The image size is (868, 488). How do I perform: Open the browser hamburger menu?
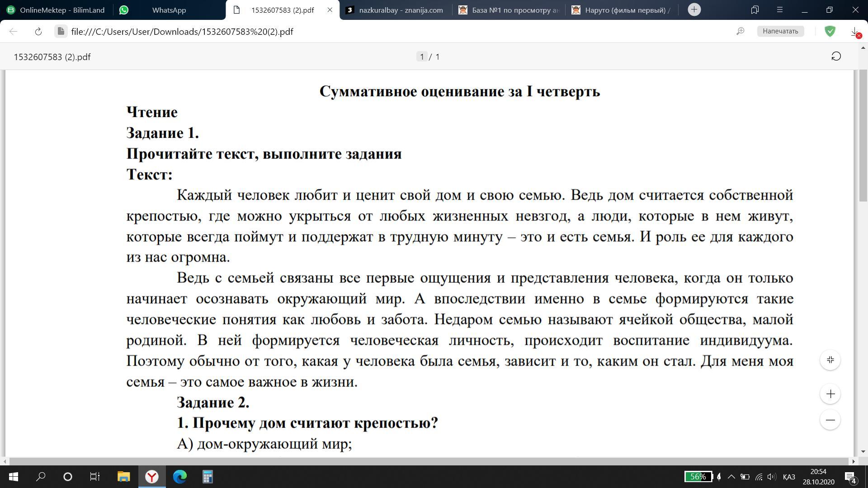tap(780, 9)
